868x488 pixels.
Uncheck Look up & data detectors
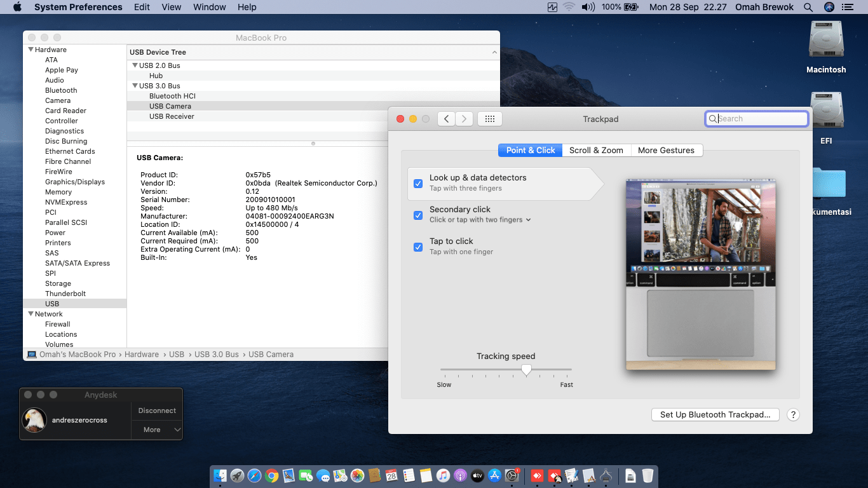(418, 184)
